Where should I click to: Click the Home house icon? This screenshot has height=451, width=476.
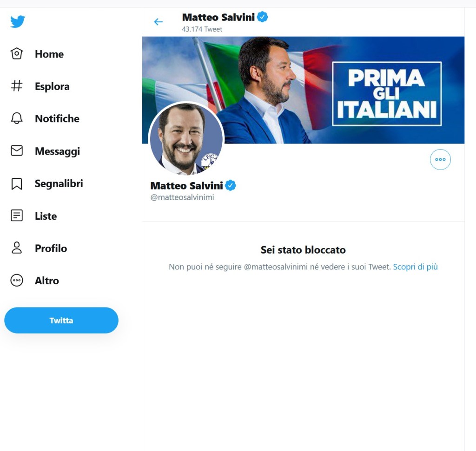(17, 54)
